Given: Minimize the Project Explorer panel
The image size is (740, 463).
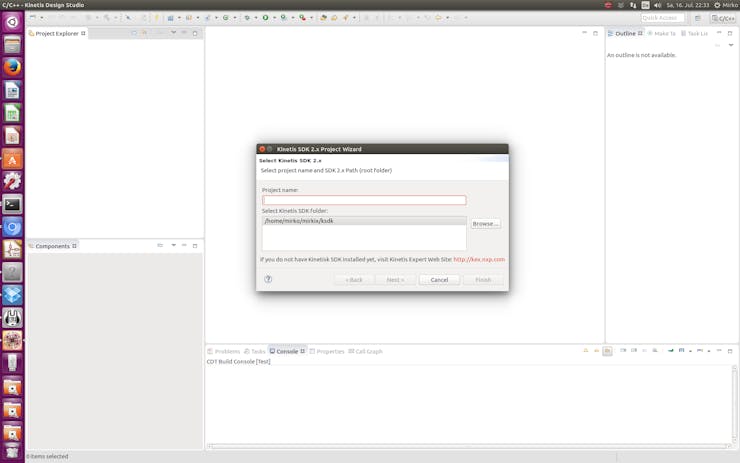Looking at the screenshot, I should point(184,33).
